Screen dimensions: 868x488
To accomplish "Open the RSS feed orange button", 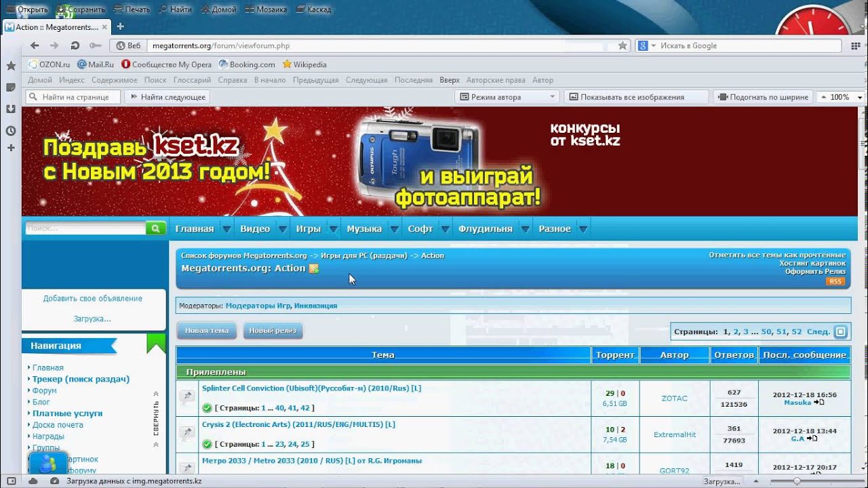I will (835, 281).
